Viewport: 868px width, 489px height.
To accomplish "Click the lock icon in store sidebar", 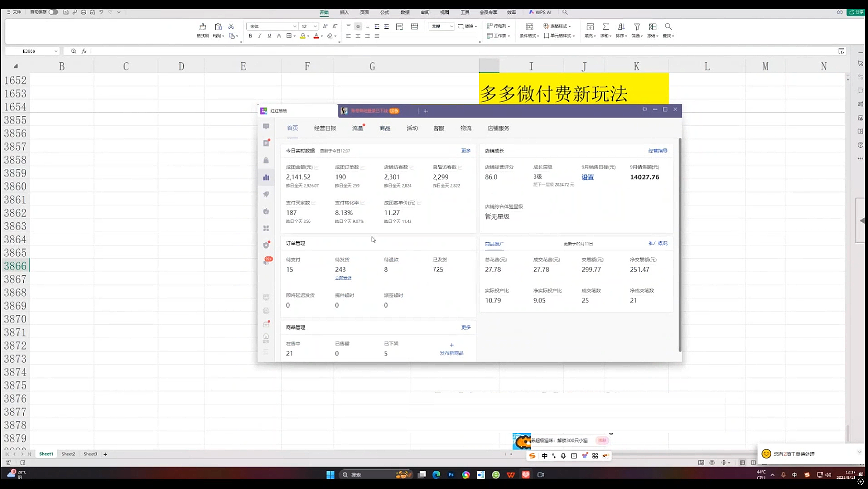I will coord(266,160).
